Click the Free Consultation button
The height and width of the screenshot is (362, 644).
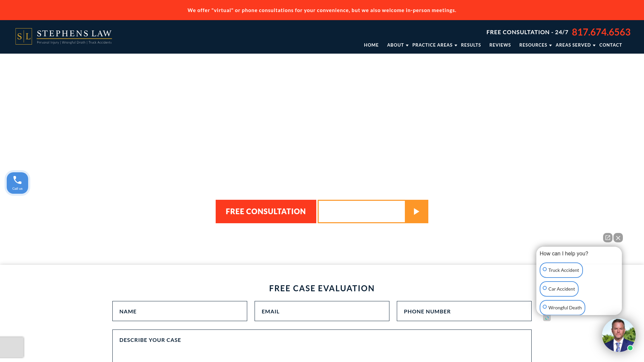(266, 212)
